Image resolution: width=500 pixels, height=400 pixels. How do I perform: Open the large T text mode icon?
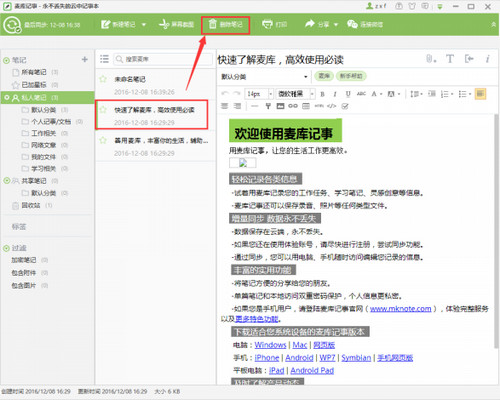click(450, 59)
